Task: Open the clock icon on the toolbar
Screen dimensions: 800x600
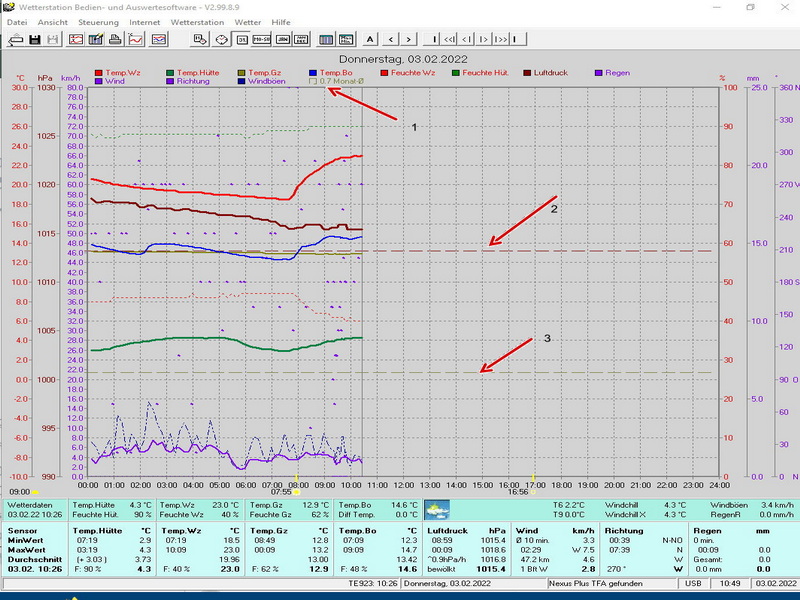Action: [220, 40]
